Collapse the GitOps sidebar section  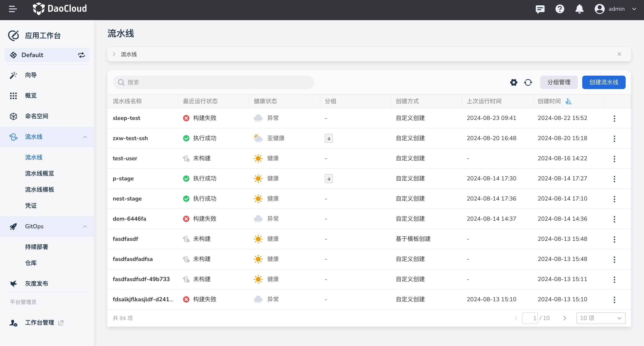tap(85, 226)
